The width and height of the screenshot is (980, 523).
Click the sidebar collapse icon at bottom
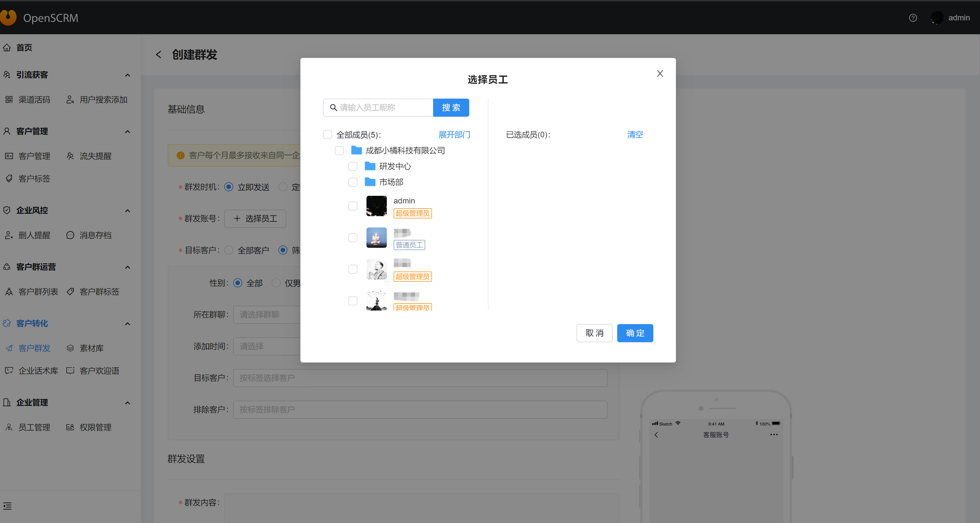coord(7,506)
